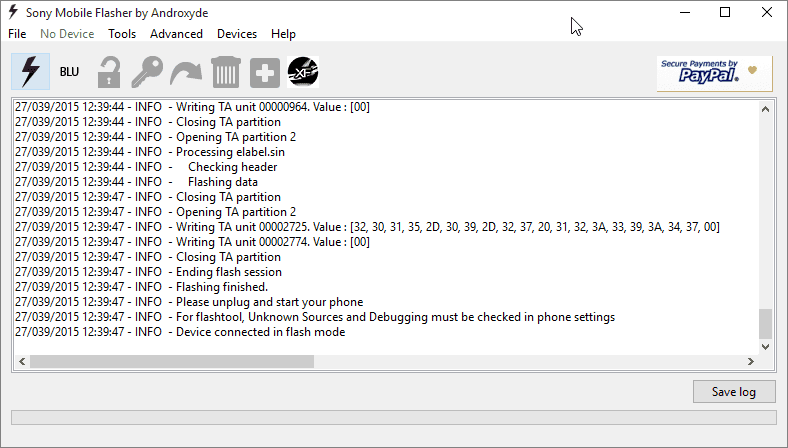
Task: Click the open padlock root icon
Action: tap(109, 71)
